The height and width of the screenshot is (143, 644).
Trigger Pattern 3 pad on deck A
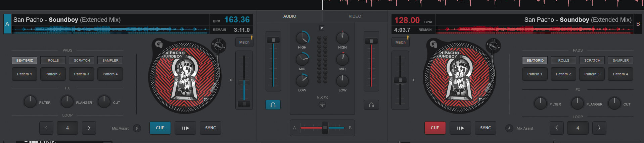pos(82,74)
